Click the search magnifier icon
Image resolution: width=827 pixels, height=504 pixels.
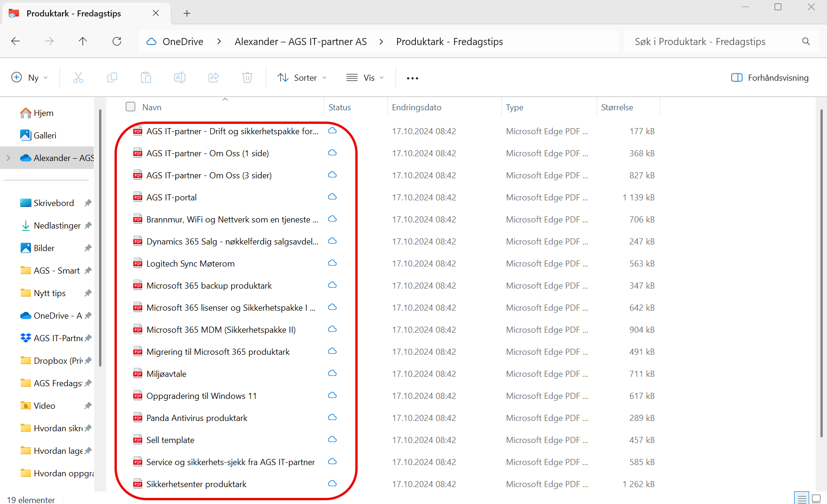pos(806,41)
